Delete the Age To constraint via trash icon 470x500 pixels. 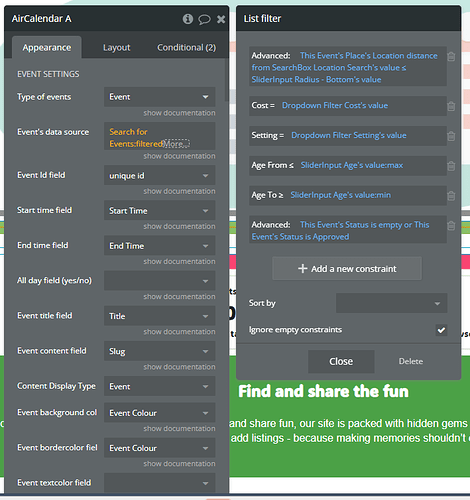click(x=451, y=196)
